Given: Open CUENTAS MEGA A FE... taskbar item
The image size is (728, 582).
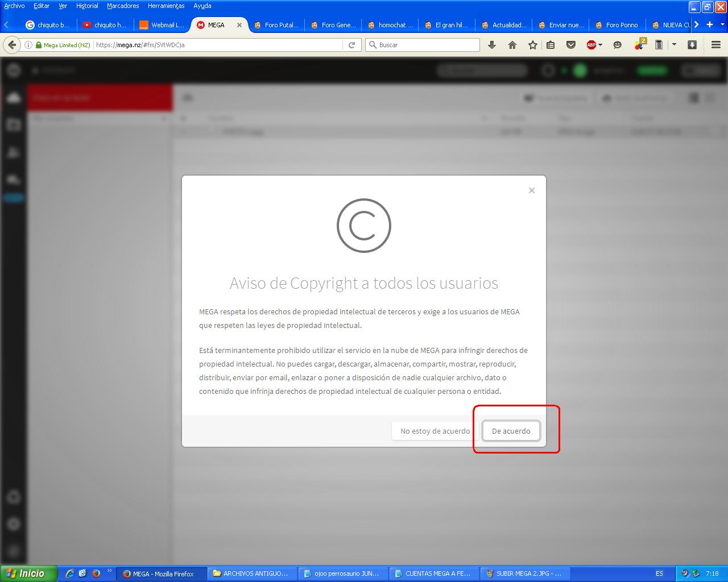Looking at the screenshot, I should [x=434, y=573].
